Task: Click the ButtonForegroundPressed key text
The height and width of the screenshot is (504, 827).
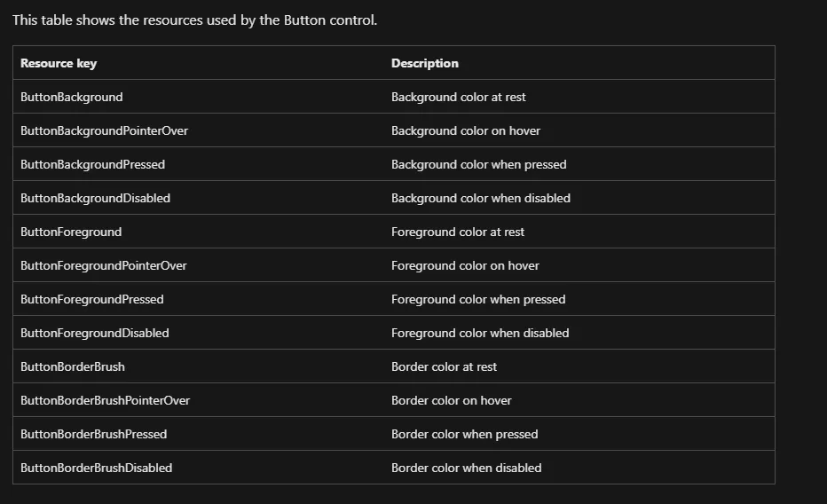Action: click(x=92, y=299)
